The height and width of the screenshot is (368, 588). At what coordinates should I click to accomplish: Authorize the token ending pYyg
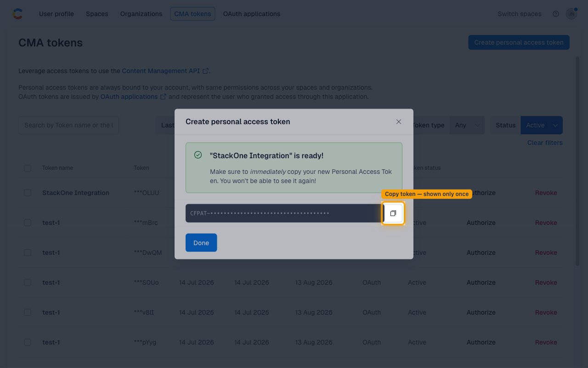click(481, 342)
